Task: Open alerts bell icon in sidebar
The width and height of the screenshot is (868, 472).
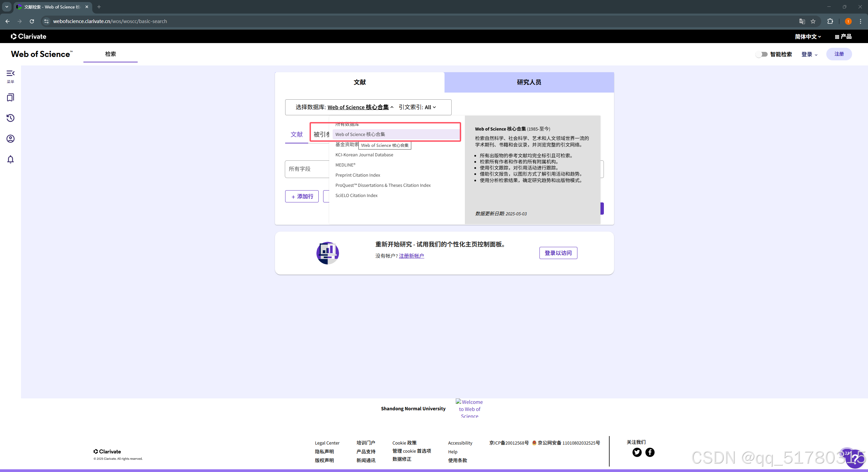Action: pyautogui.click(x=11, y=159)
